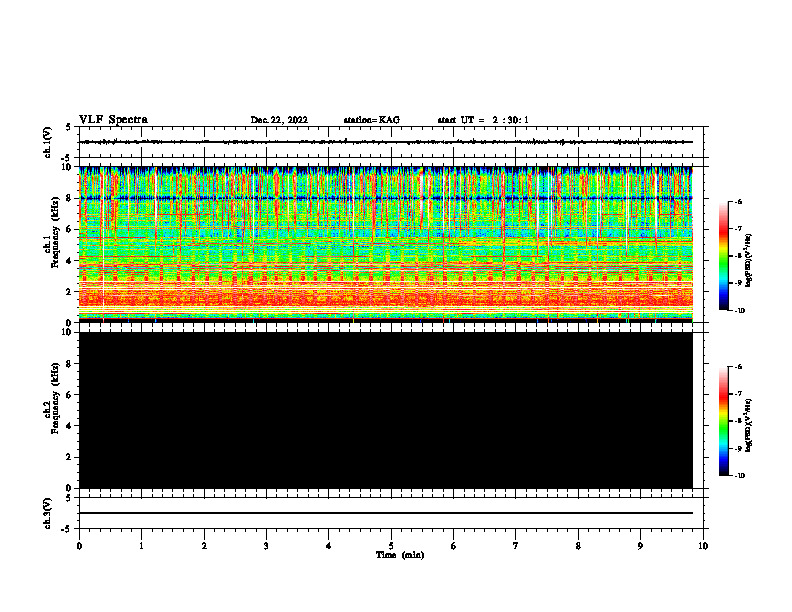Click the 9 minute tick label on time axis
The width and height of the screenshot is (792, 612).
(x=640, y=546)
